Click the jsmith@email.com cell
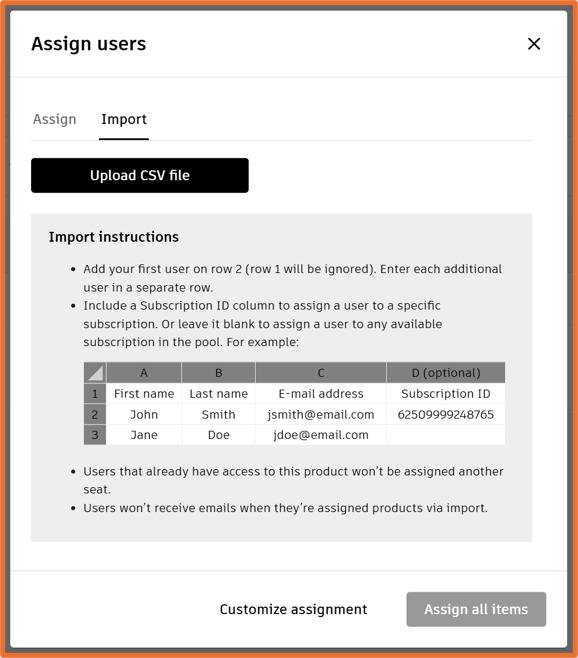This screenshot has width=578, height=658. tap(321, 414)
